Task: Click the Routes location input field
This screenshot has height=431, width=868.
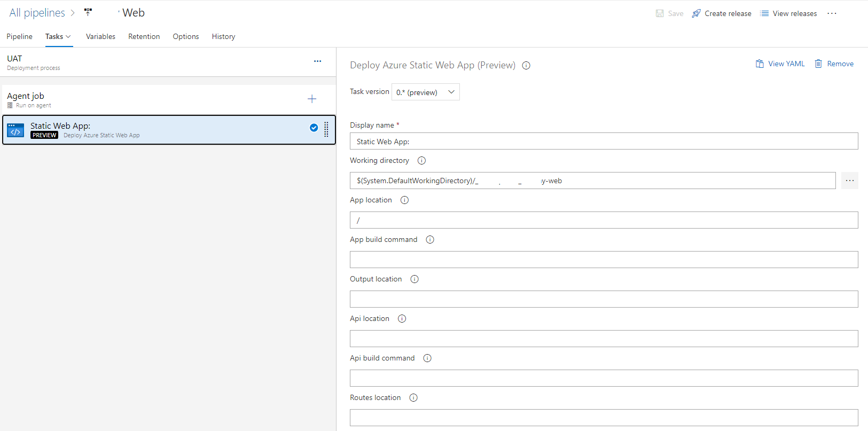Action: [604, 418]
